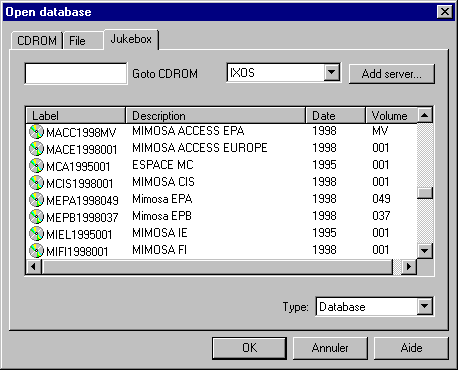The image size is (458, 370).
Task: Click the Mimosa EPA description
Action: coord(162,199)
